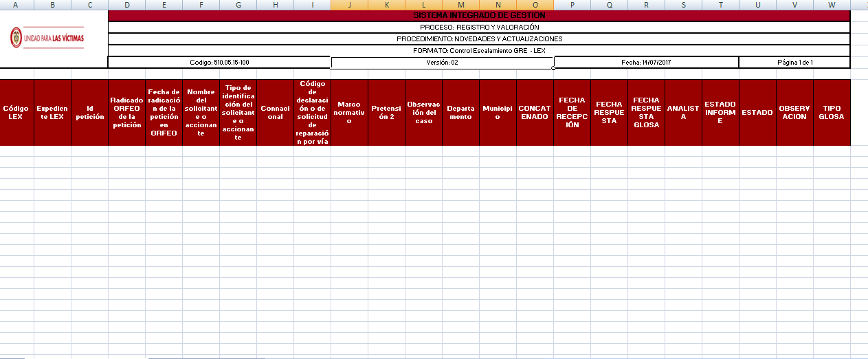Screen dimensions: 868x359
Task: Click the CONCATENADO header cell
Action: (535, 112)
